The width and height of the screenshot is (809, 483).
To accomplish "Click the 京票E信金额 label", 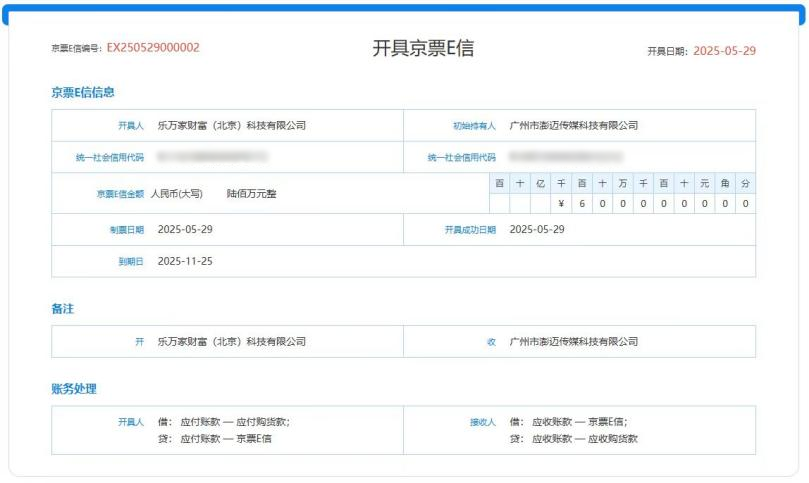I will point(120,194).
